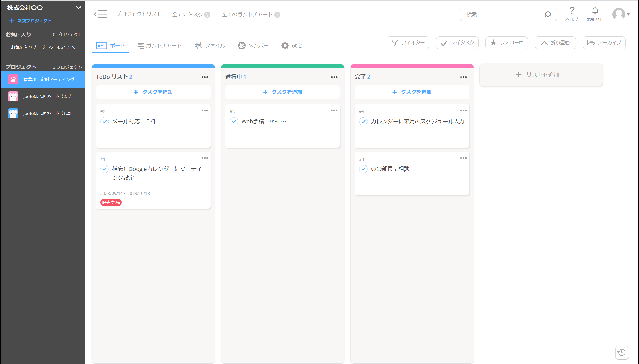
Task: Toggle the 〇〇部長に相談 task checkbox
Action: [x=363, y=169]
